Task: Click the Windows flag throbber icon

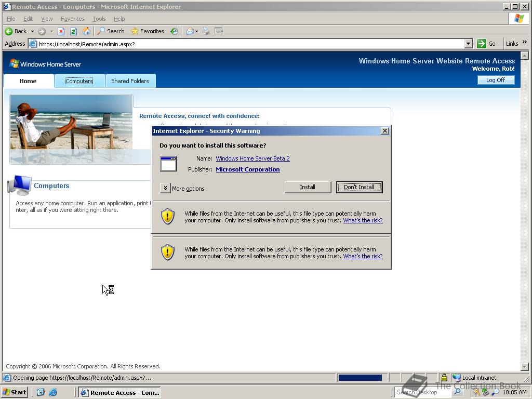Action: point(519,19)
